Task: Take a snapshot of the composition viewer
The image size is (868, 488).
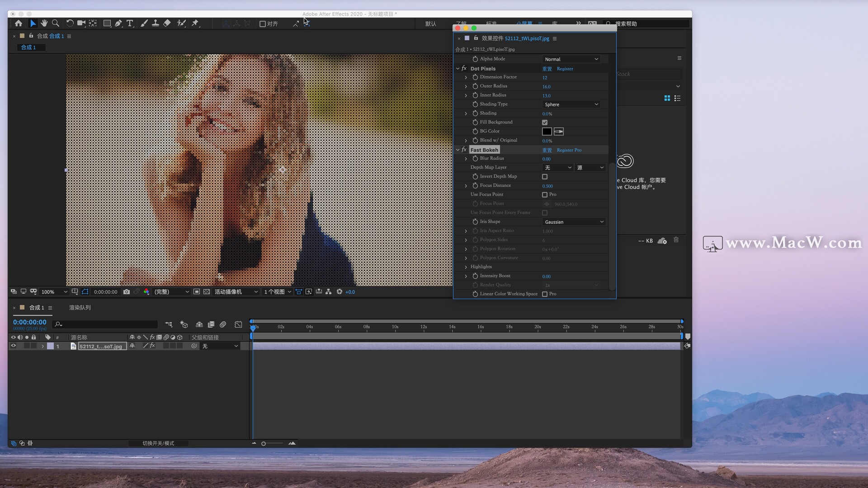Action: click(x=127, y=292)
